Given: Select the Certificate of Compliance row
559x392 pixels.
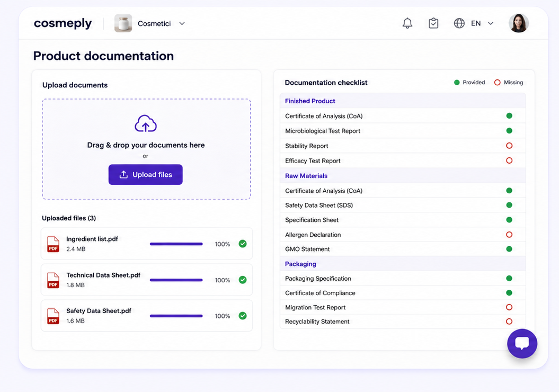Looking at the screenshot, I should tap(403, 293).
